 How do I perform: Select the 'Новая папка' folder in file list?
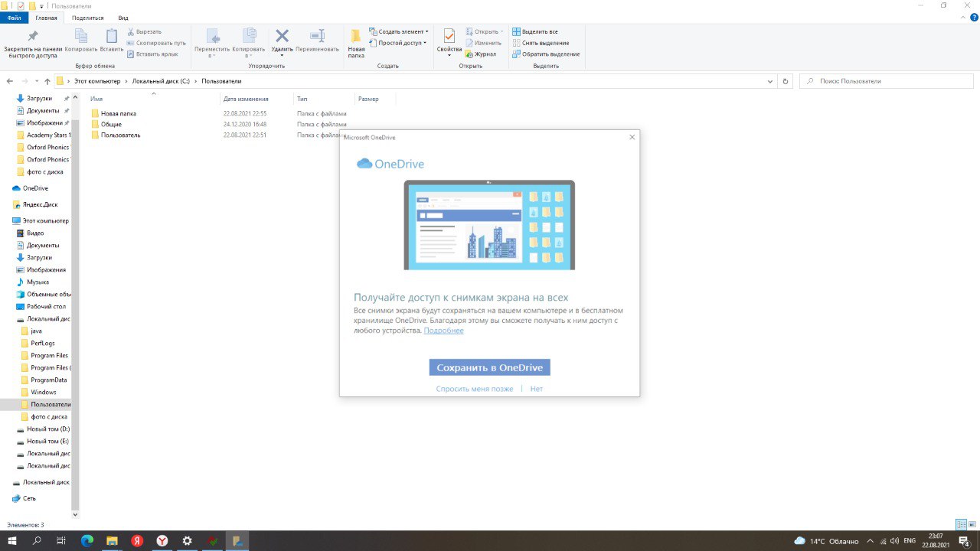(x=119, y=113)
